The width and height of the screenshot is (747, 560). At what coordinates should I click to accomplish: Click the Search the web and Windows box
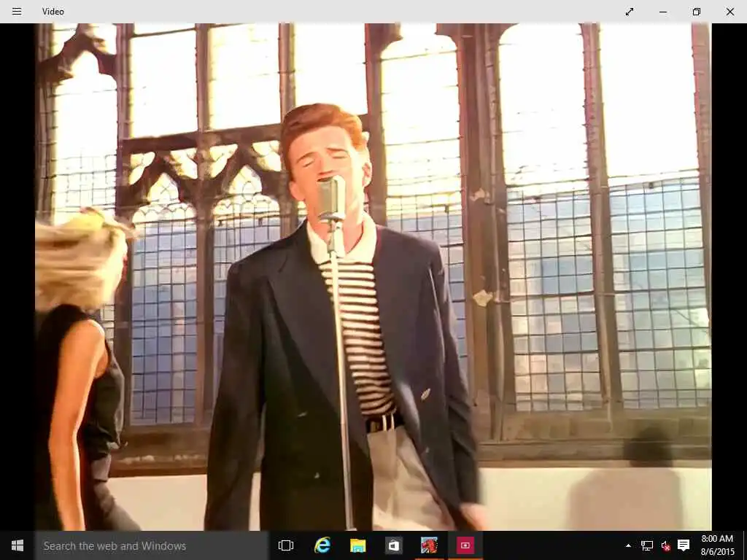pos(152,545)
